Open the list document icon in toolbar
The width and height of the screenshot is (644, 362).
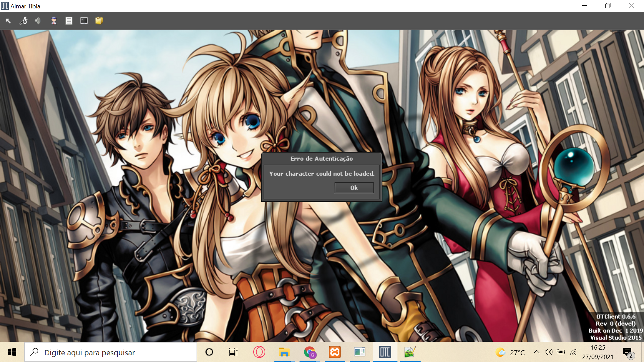click(69, 21)
